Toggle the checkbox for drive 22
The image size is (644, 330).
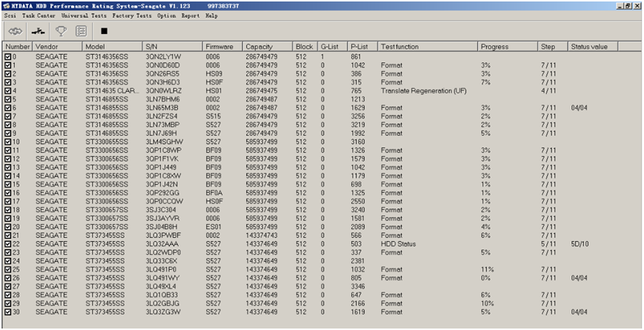pos(8,244)
